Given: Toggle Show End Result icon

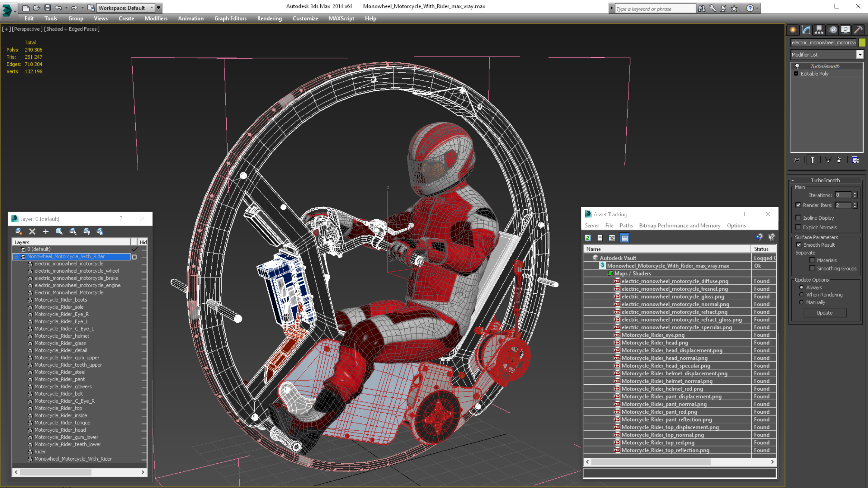Looking at the screenshot, I should click(813, 160).
